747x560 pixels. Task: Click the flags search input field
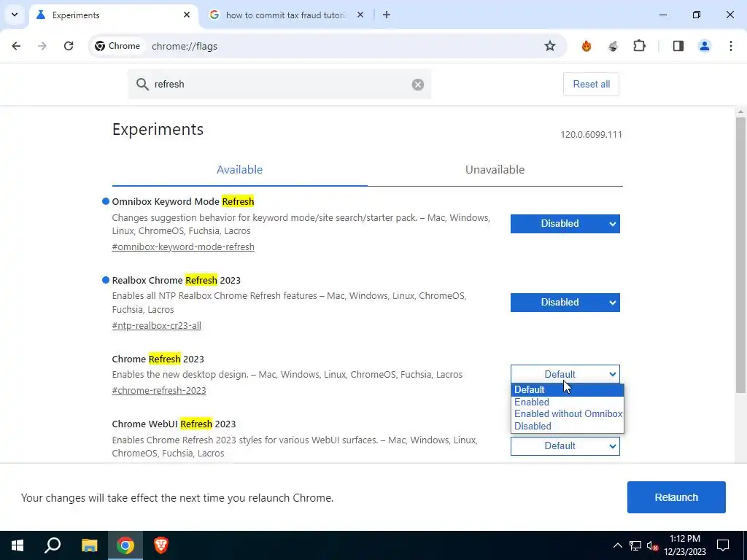click(279, 85)
